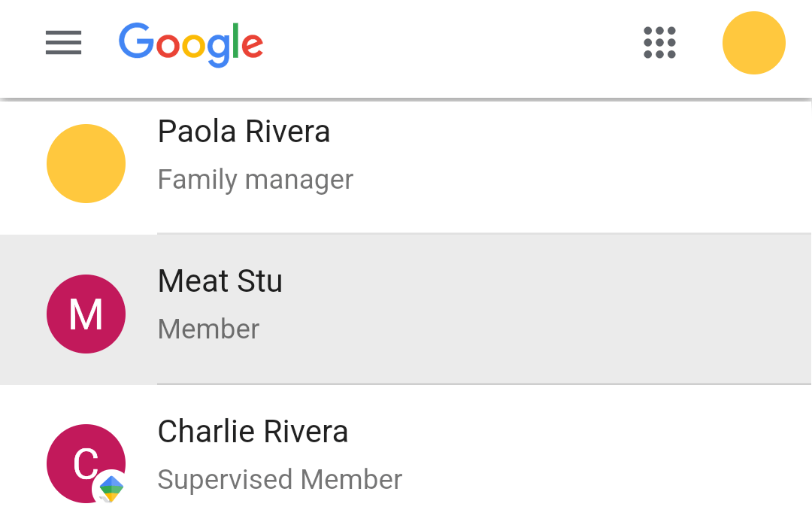
Task: Click the name Charlie Rivera
Action: coord(253,431)
